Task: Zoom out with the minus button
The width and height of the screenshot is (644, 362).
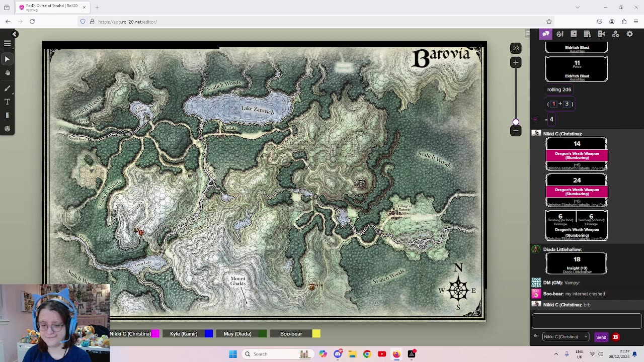Action: point(516,131)
